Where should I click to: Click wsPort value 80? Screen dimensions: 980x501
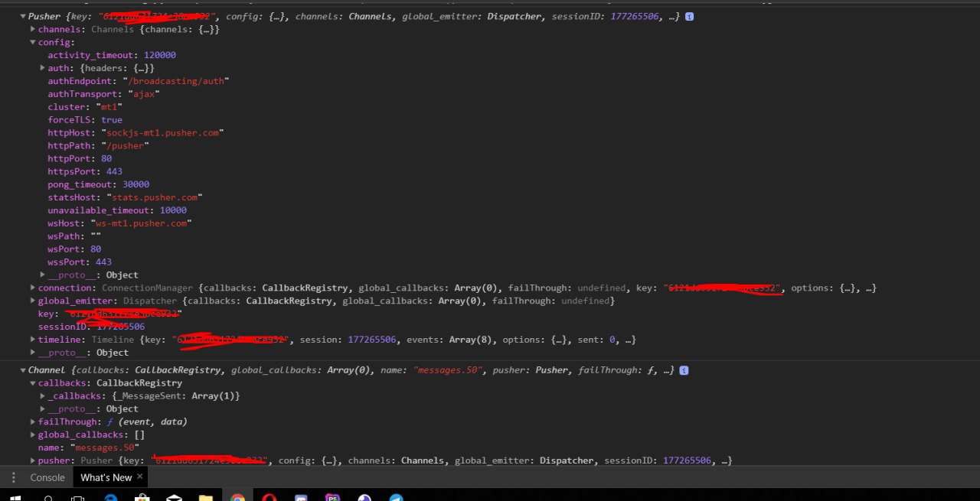(x=96, y=249)
